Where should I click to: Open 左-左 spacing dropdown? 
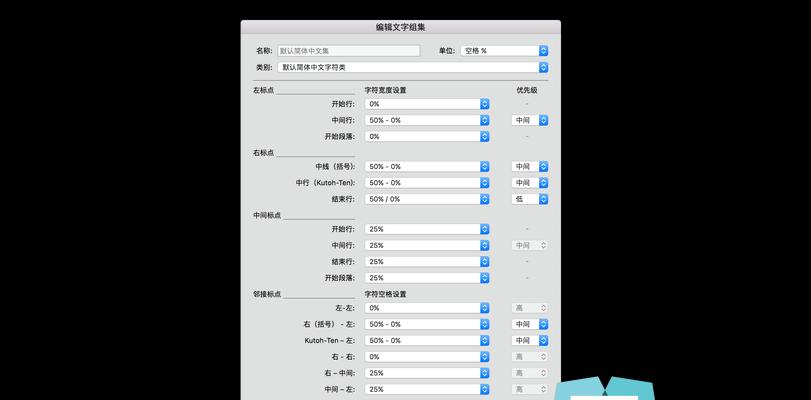(427, 308)
